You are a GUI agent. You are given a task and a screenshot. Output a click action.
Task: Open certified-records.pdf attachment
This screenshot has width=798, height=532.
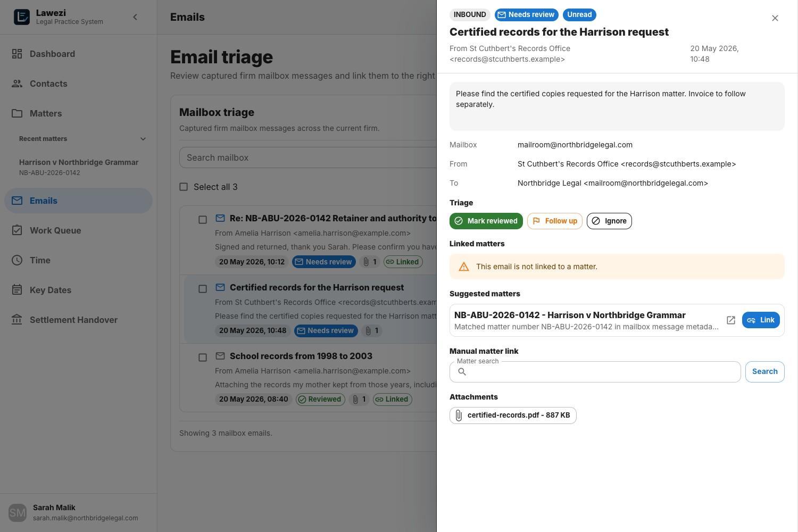[x=513, y=415]
